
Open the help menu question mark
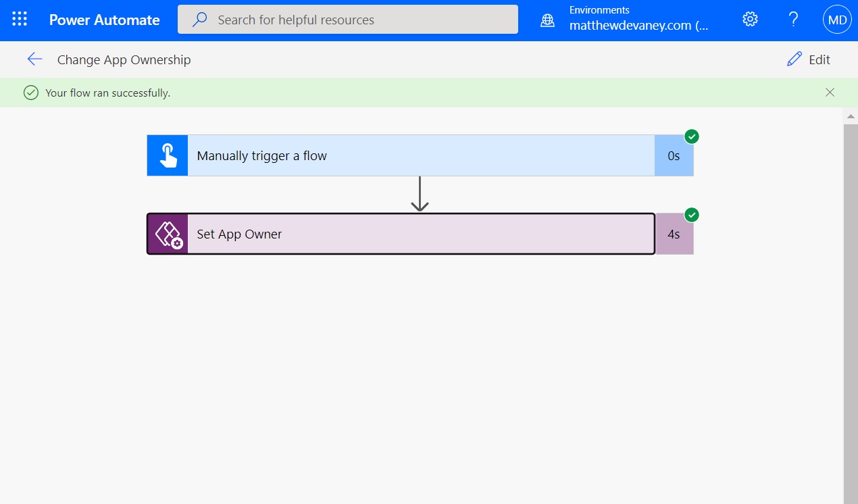[x=793, y=20]
